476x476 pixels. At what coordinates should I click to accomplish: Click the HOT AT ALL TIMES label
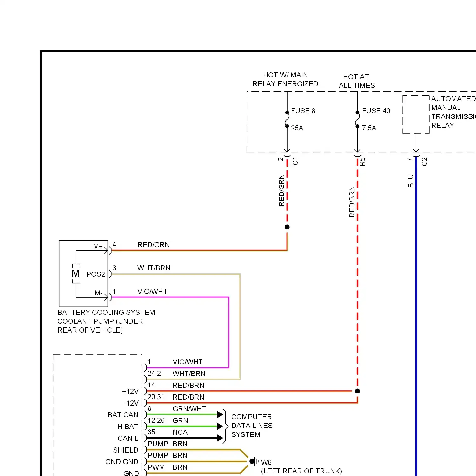[357, 81]
